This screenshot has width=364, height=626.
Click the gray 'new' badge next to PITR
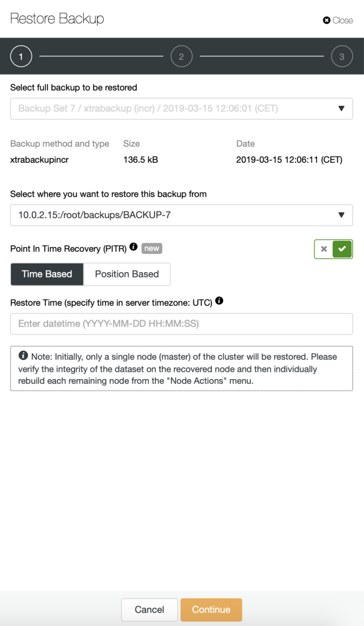pyautogui.click(x=151, y=248)
